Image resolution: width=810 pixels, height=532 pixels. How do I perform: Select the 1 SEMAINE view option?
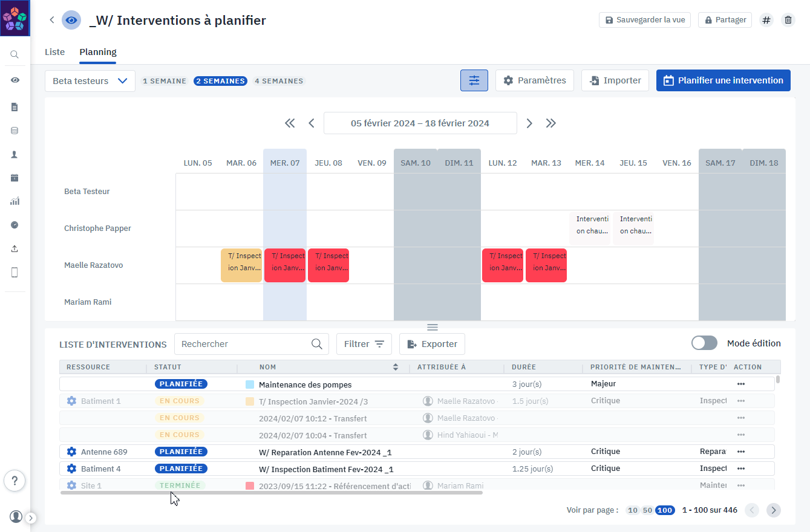click(x=165, y=81)
